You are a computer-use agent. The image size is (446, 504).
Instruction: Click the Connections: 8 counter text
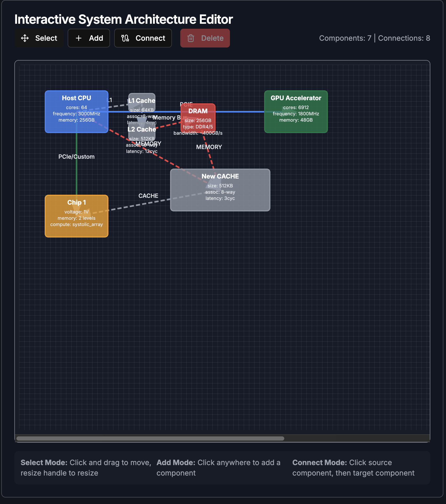404,38
